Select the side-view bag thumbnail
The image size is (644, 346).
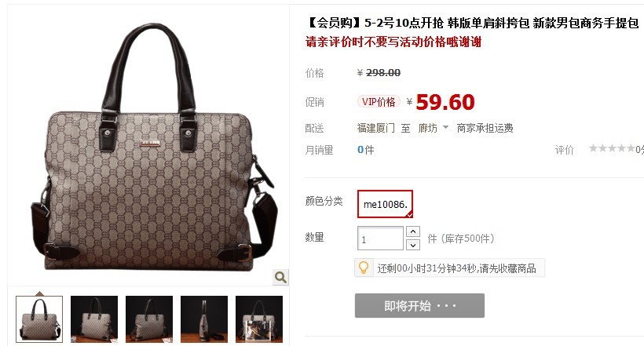[x=204, y=319]
